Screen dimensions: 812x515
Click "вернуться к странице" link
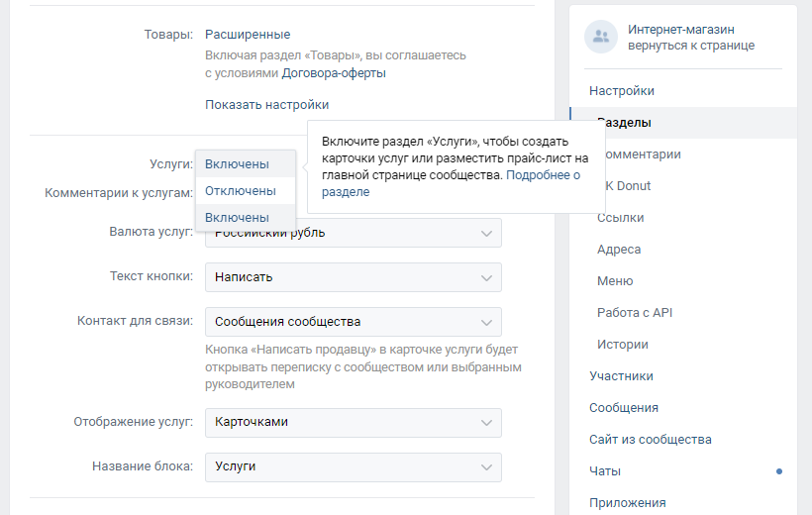[691, 46]
